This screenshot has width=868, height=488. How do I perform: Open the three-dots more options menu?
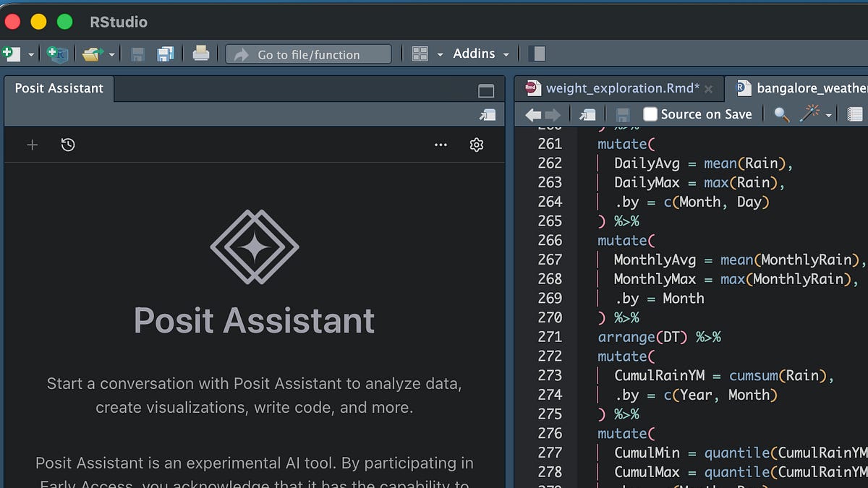point(441,145)
